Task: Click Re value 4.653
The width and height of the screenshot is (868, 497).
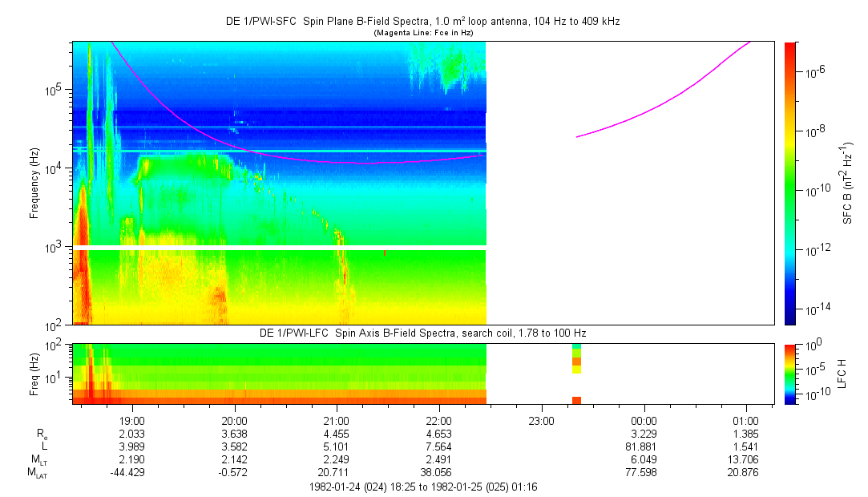Action: point(439,434)
